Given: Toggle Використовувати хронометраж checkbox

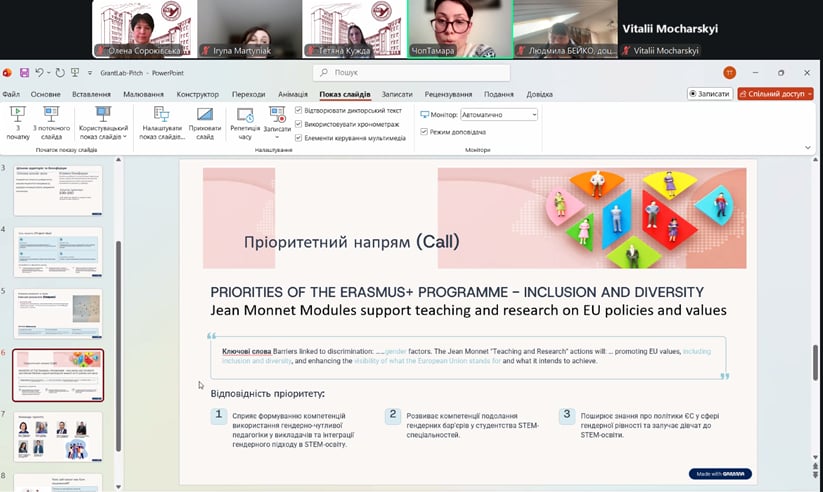Looking at the screenshot, I should 299,124.
